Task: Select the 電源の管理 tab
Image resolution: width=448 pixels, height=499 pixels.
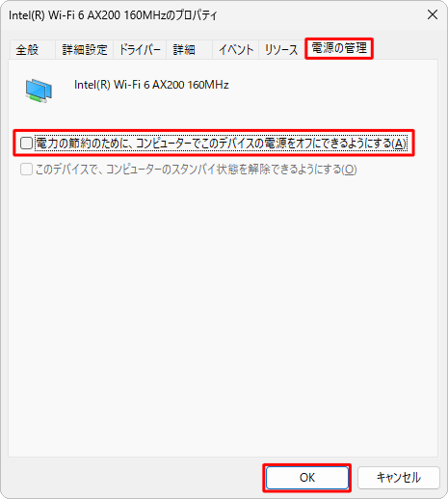Action: pyautogui.click(x=339, y=48)
